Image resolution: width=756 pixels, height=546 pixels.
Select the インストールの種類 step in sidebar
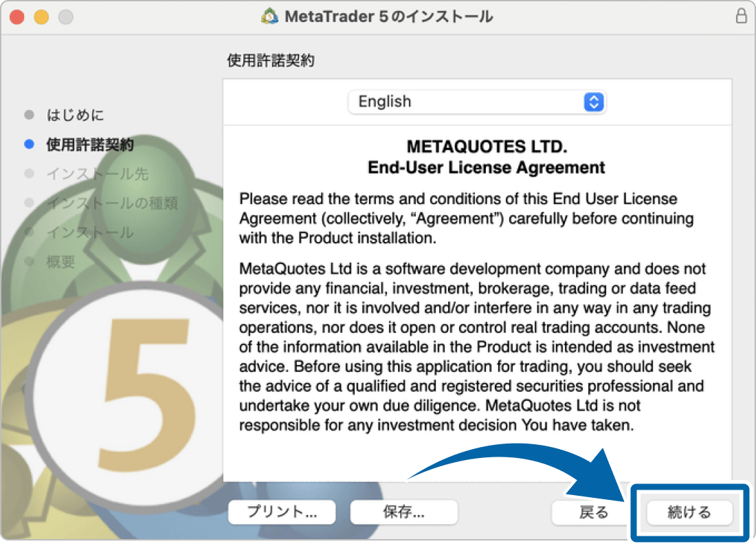click(x=112, y=203)
